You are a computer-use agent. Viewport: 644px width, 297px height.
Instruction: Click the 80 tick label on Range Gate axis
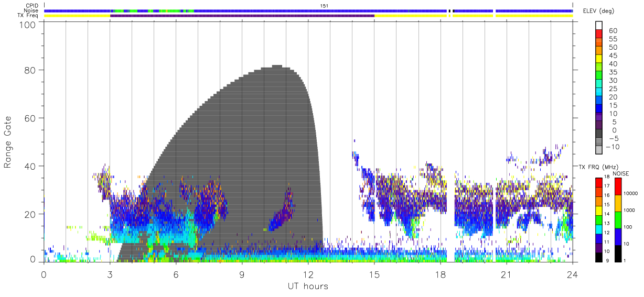(31, 70)
